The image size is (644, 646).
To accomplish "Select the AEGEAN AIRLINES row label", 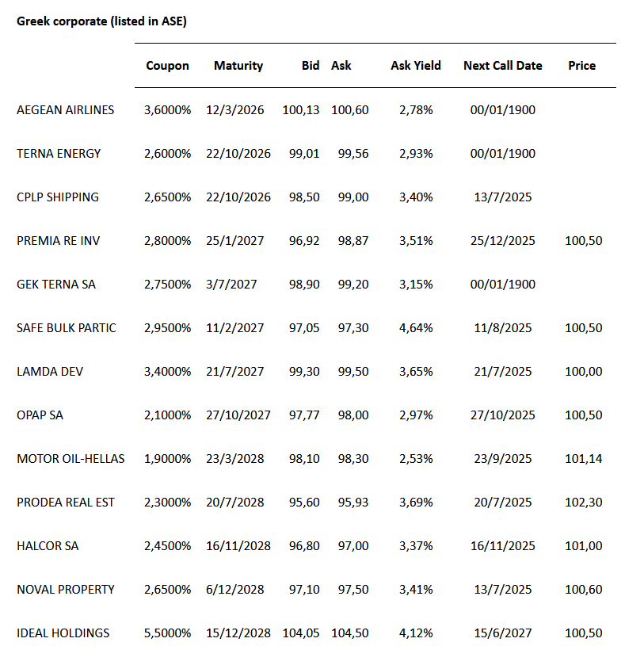I will pos(66,110).
